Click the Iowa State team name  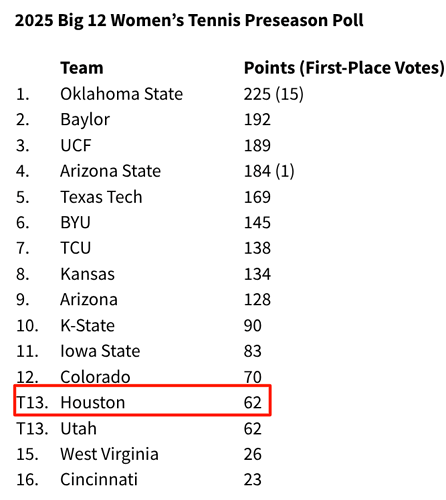(x=100, y=351)
